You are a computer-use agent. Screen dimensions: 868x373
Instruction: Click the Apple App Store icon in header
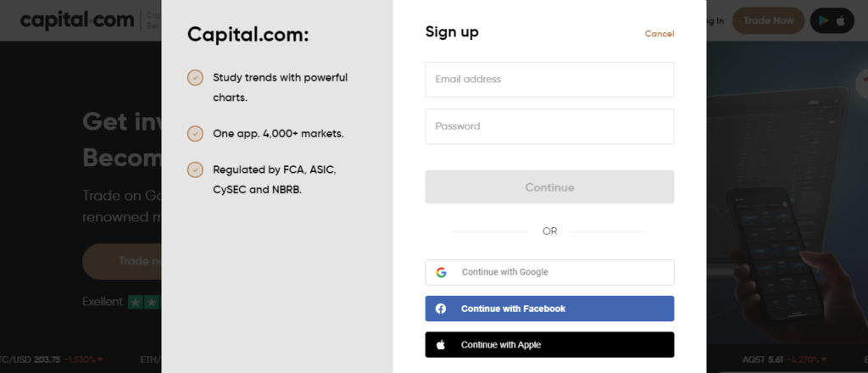[x=841, y=21]
